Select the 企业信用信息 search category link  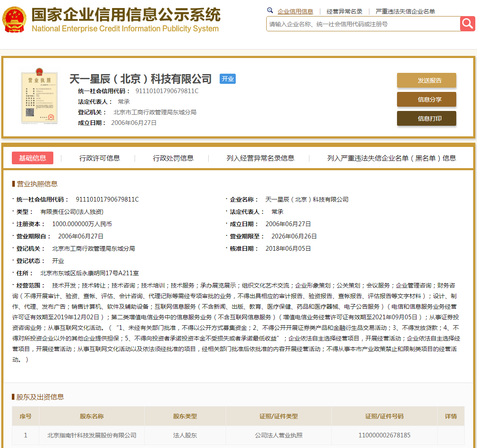click(295, 11)
